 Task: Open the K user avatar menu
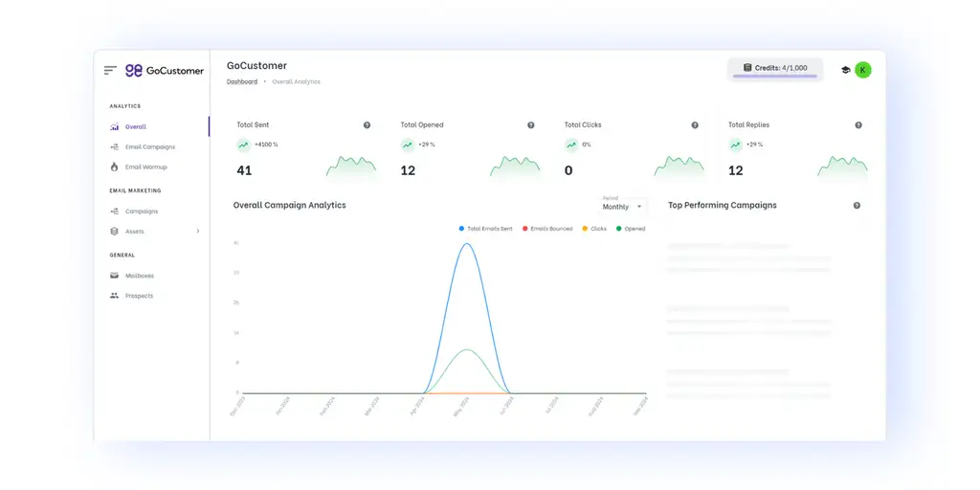click(863, 70)
